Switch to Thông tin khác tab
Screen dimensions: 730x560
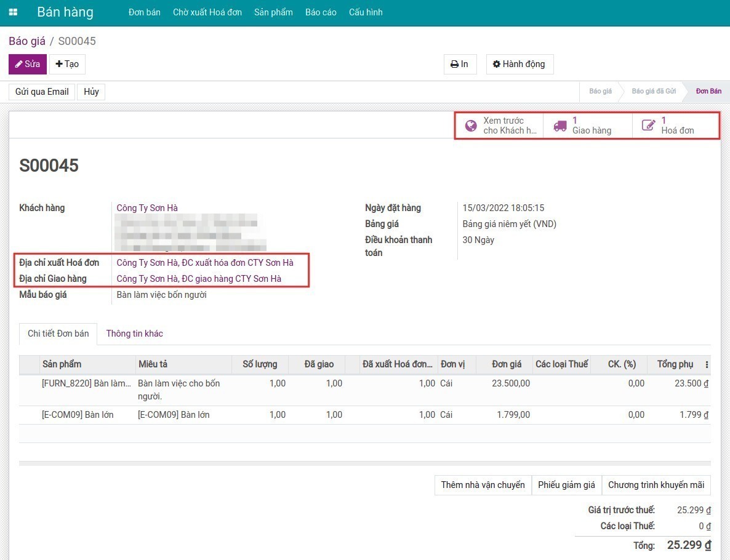point(135,334)
